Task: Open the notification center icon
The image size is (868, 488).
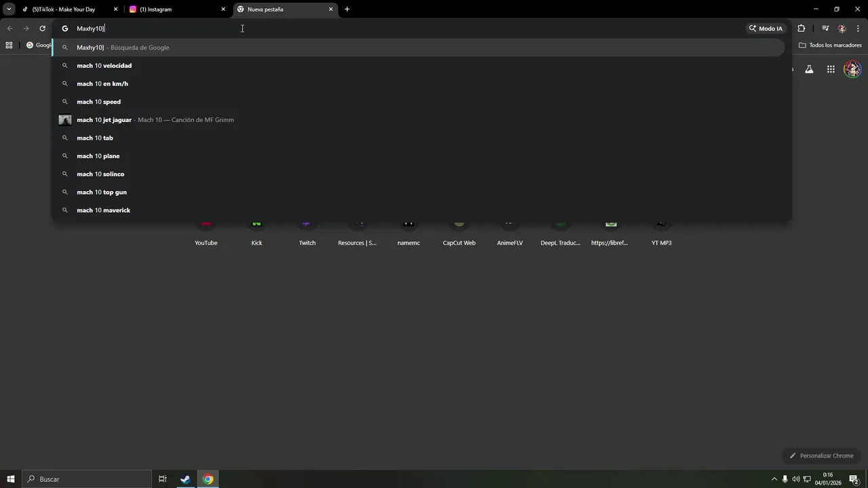Action: click(854, 479)
